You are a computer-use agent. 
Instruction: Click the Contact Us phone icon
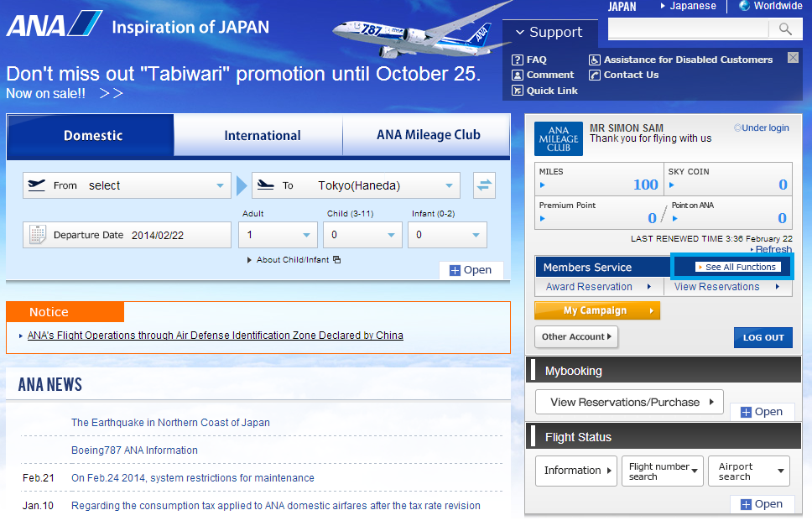pos(594,75)
